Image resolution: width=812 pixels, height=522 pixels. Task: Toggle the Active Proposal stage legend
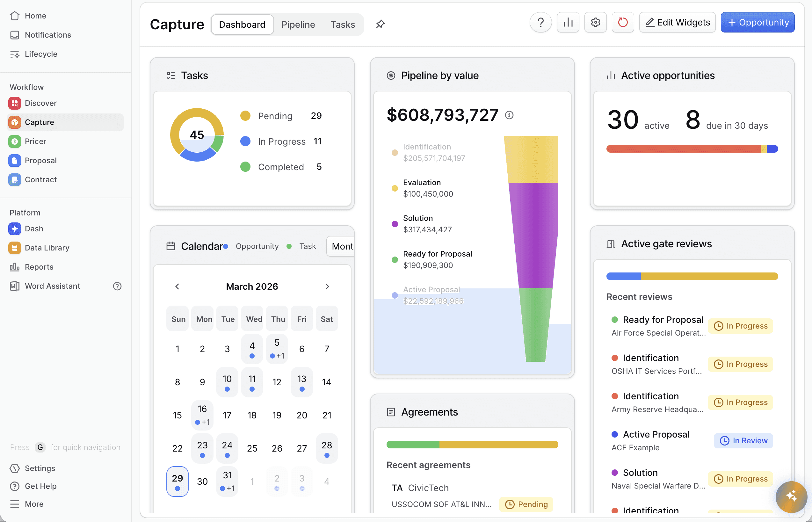click(x=431, y=295)
